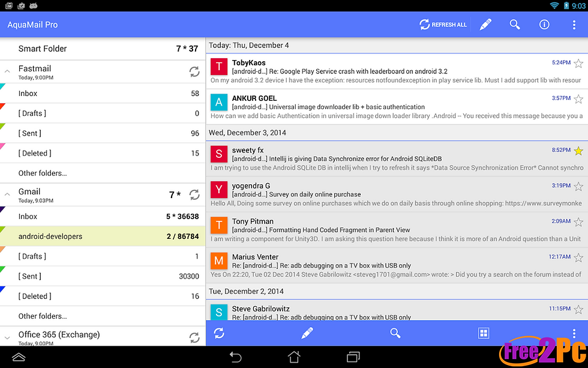
Task: Open Fastmail Sent folder with 96
Action: point(103,133)
